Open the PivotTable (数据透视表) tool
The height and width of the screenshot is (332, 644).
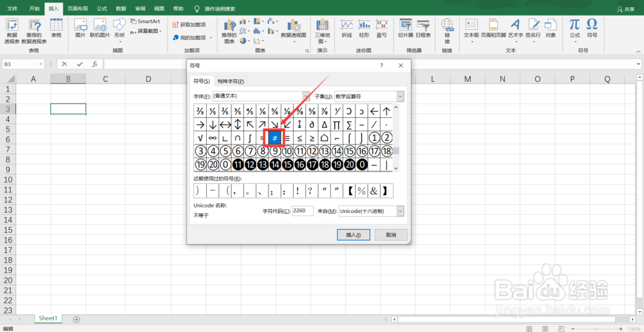tap(12, 31)
